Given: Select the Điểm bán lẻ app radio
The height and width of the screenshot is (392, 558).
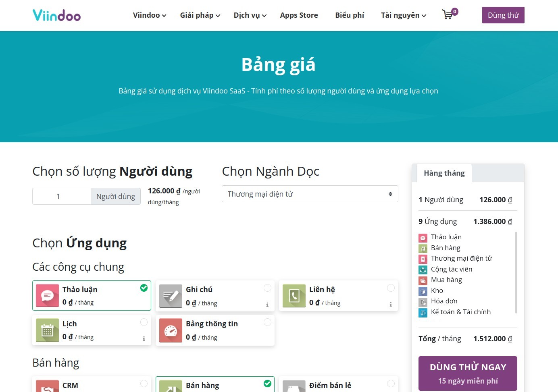Looking at the screenshot, I should point(391,384).
